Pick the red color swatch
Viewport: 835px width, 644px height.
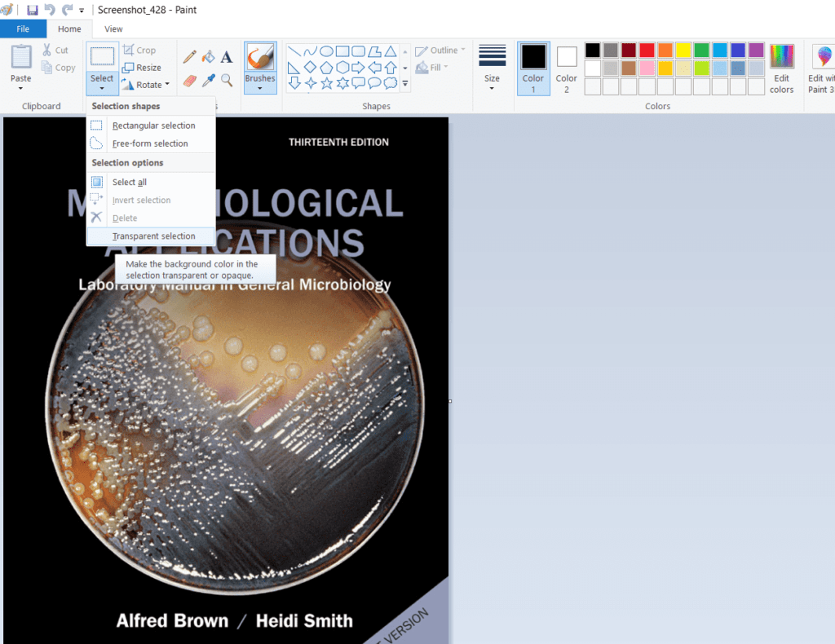[x=647, y=50]
